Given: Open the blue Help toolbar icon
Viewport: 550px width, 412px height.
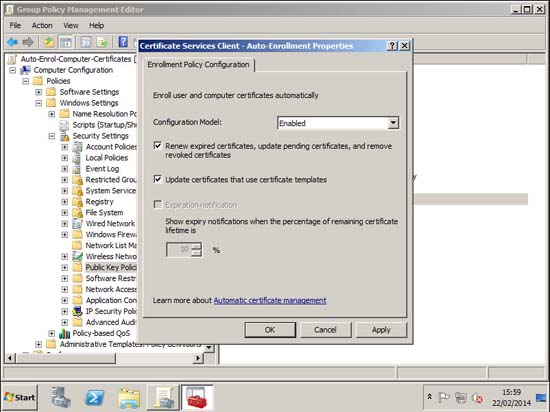Looking at the screenshot, I should (x=123, y=42).
